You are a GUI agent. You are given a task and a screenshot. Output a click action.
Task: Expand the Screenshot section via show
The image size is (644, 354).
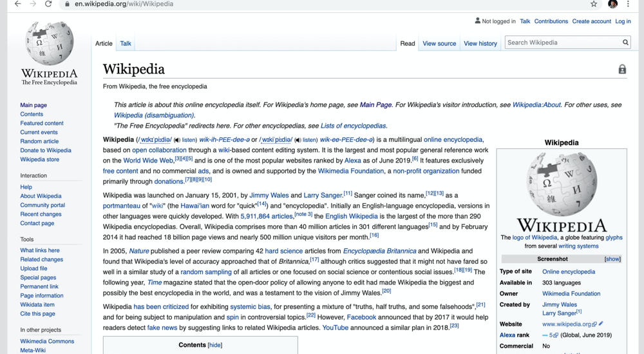tap(612, 259)
